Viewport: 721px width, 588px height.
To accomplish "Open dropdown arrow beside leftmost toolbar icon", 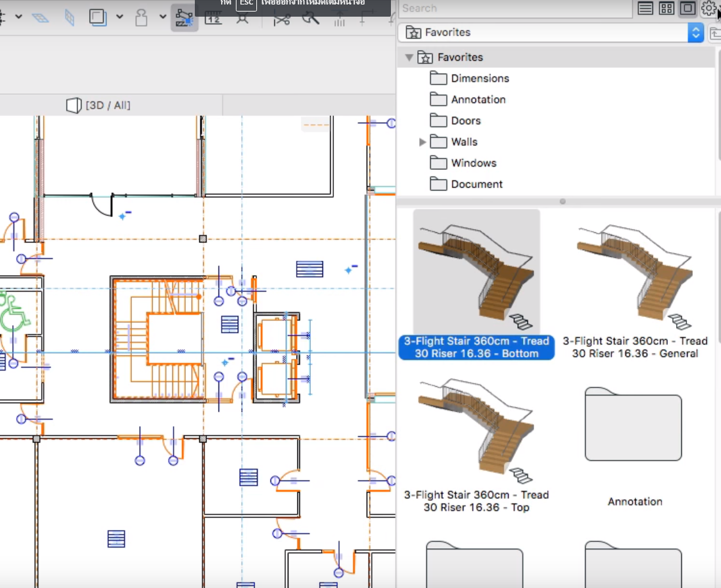I will click(x=19, y=17).
